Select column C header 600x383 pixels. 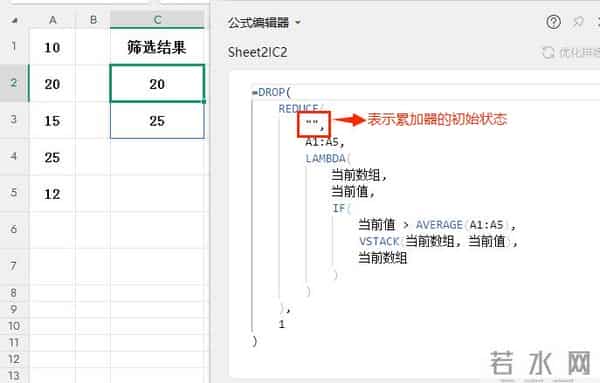[157, 20]
